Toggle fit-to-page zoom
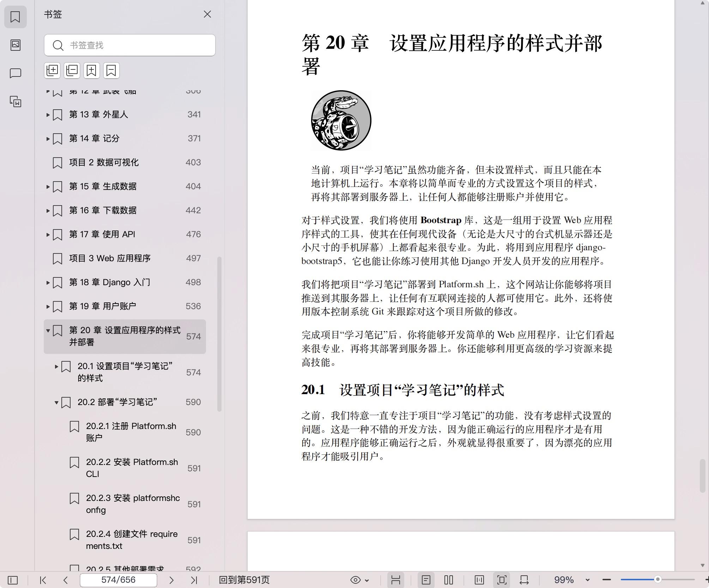The height and width of the screenshot is (588, 709). 502,580
